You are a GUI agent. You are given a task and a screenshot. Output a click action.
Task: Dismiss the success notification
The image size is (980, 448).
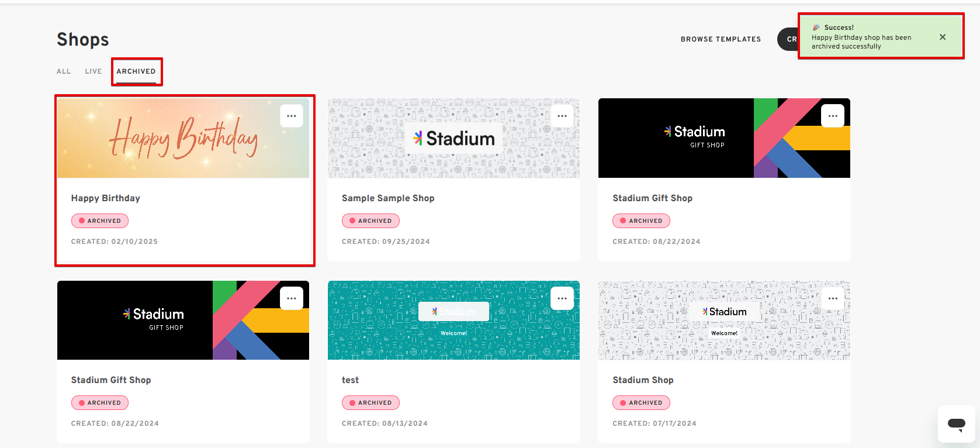coord(942,37)
